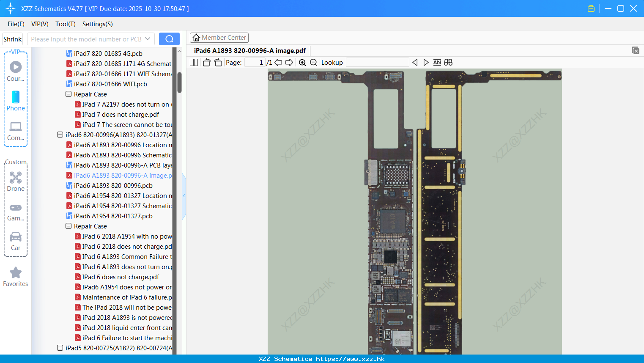Open the Tool(T) menu

[66, 24]
